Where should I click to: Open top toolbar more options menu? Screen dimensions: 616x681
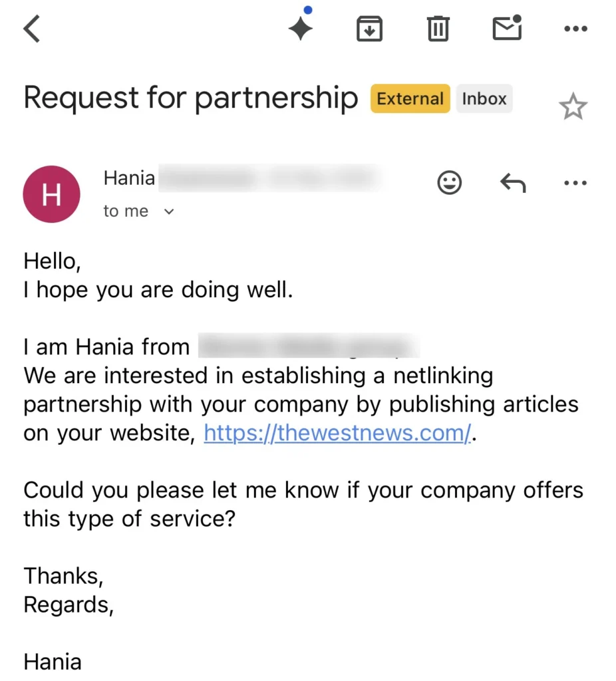click(575, 29)
